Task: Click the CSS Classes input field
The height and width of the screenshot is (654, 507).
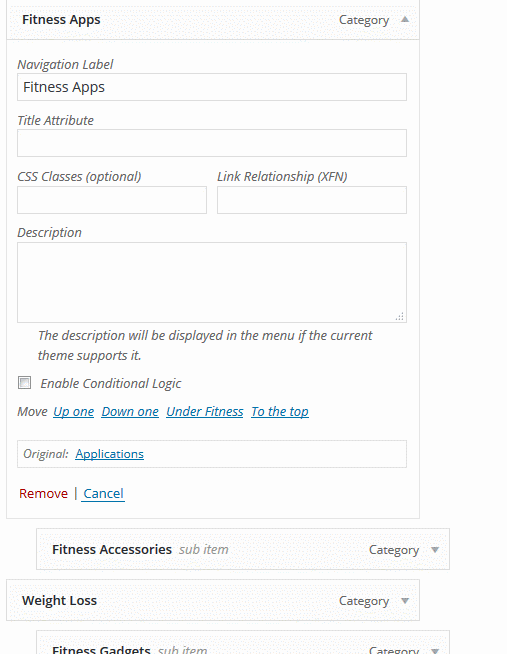Action: click(x=112, y=200)
